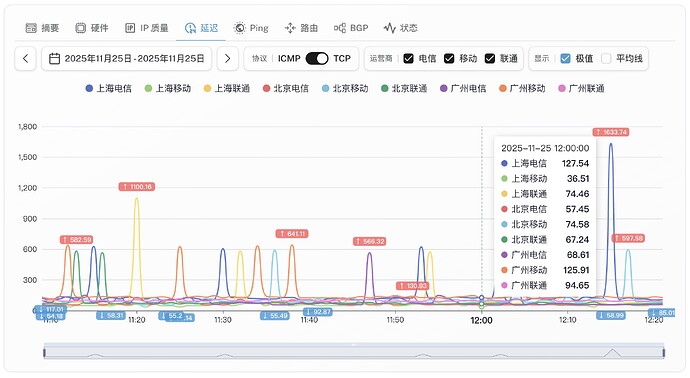Click left handle of zoom range slider

44,352
